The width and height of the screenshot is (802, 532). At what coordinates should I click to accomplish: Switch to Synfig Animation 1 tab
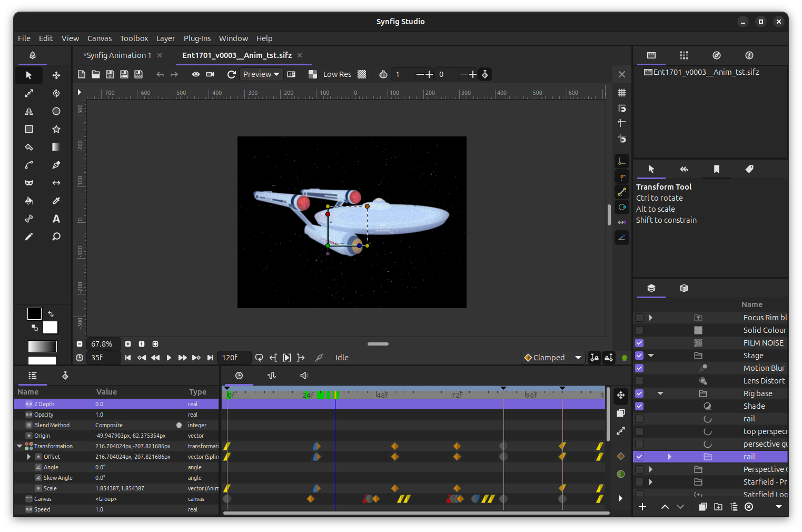tap(117, 55)
